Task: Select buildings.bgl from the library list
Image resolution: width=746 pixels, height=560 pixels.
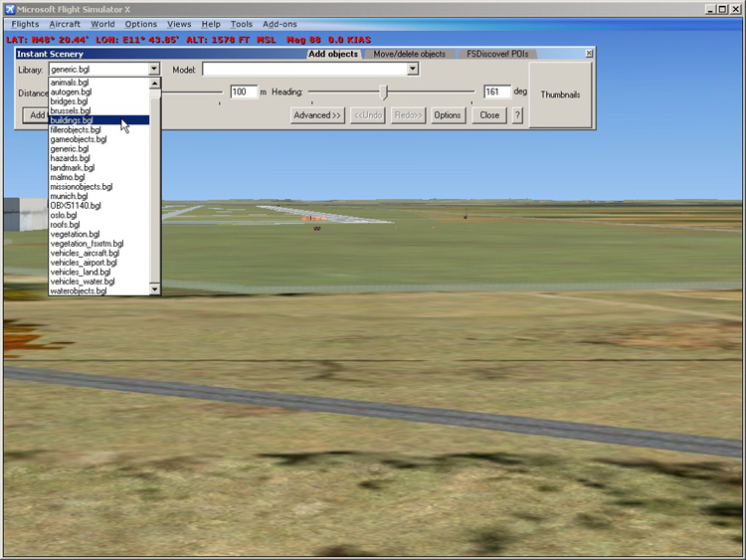Action: coord(98,120)
